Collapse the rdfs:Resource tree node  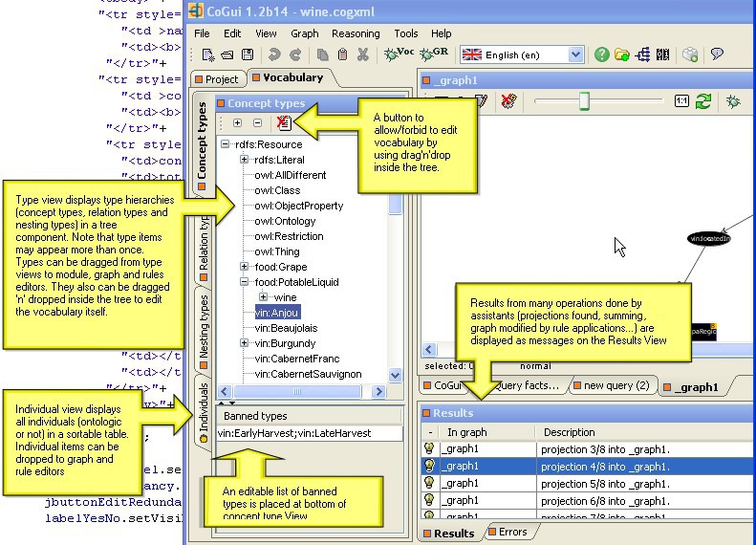click(x=226, y=143)
